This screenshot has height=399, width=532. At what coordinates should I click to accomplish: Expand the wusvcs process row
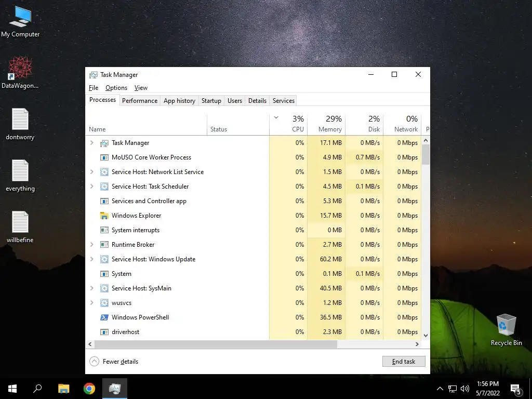click(x=91, y=303)
